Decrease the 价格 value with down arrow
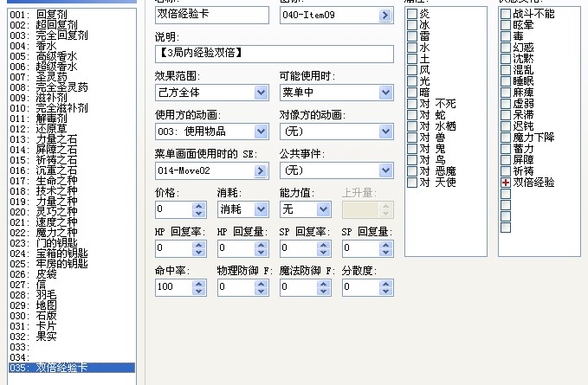588x385 pixels. [x=199, y=214]
